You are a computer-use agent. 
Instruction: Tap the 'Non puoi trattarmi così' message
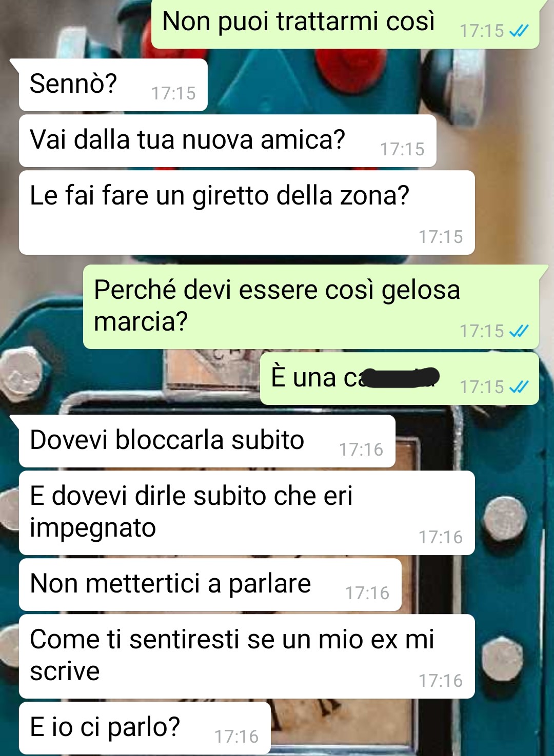pos(345,24)
